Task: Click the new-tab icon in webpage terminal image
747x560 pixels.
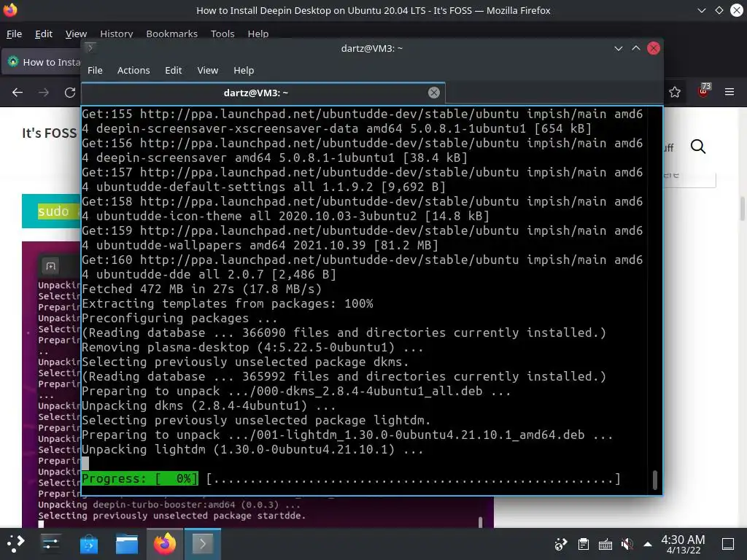Action: (50, 265)
